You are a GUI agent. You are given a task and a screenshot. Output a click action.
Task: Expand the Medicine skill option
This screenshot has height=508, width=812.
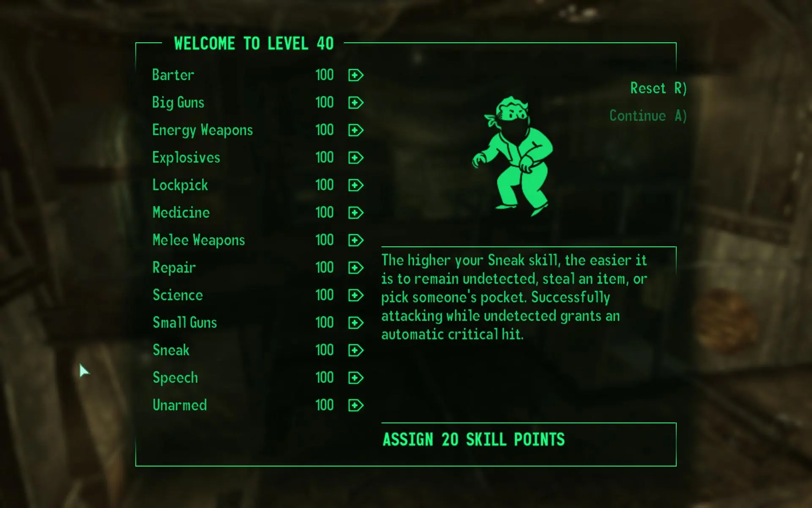(355, 212)
